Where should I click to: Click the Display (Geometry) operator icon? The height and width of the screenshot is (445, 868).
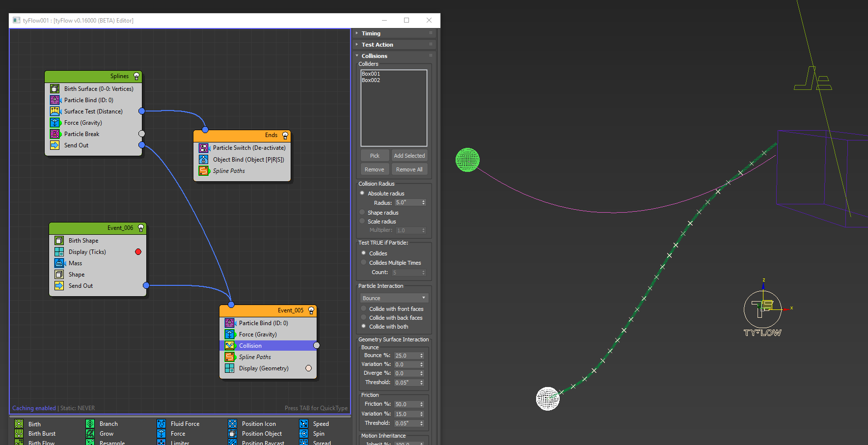pos(230,368)
